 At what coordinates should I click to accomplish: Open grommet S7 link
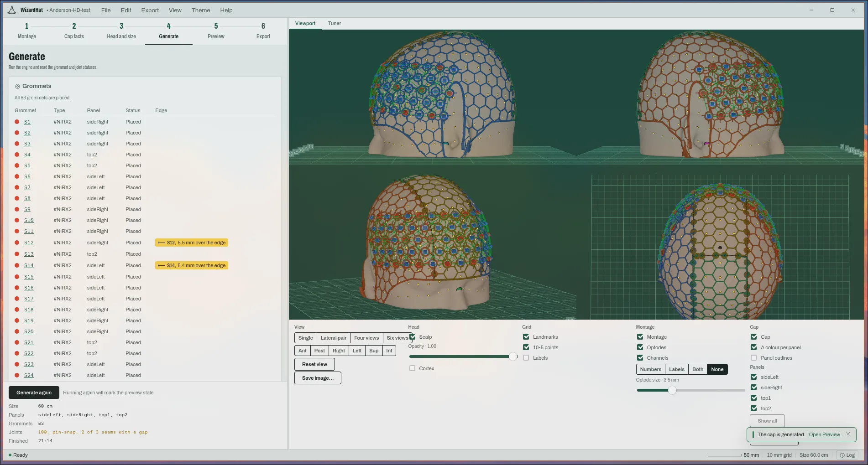(27, 187)
